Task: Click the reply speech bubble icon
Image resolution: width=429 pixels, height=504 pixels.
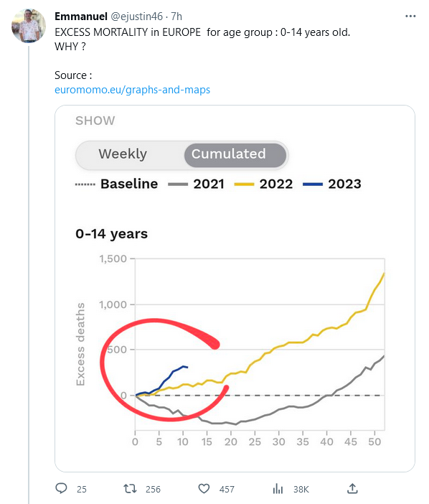Action: 61,489
